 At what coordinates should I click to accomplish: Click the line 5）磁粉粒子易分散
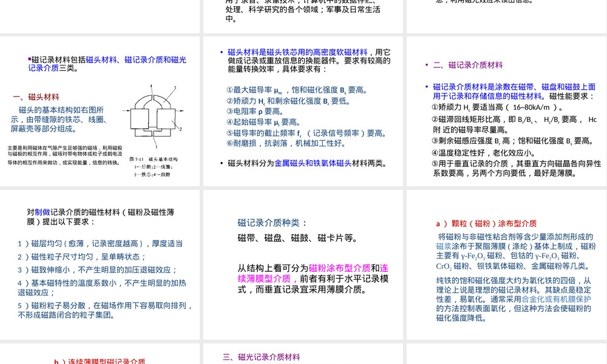[105, 310]
